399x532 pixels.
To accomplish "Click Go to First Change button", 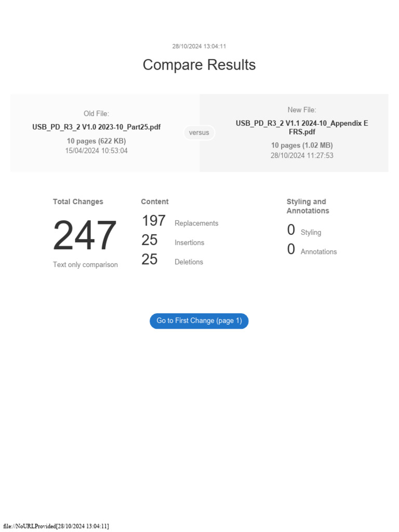I will pyautogui.click(x=199, y=321).
